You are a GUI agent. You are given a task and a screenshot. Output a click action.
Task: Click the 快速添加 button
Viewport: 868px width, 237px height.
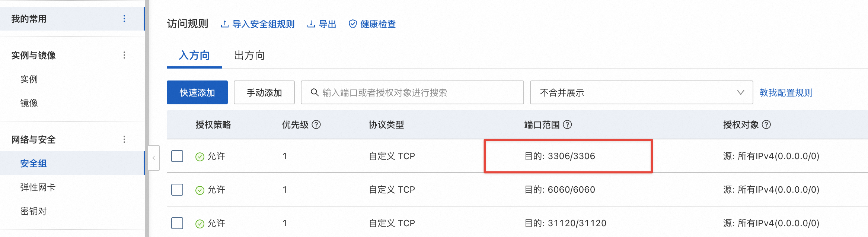click(x=197, y=92)
